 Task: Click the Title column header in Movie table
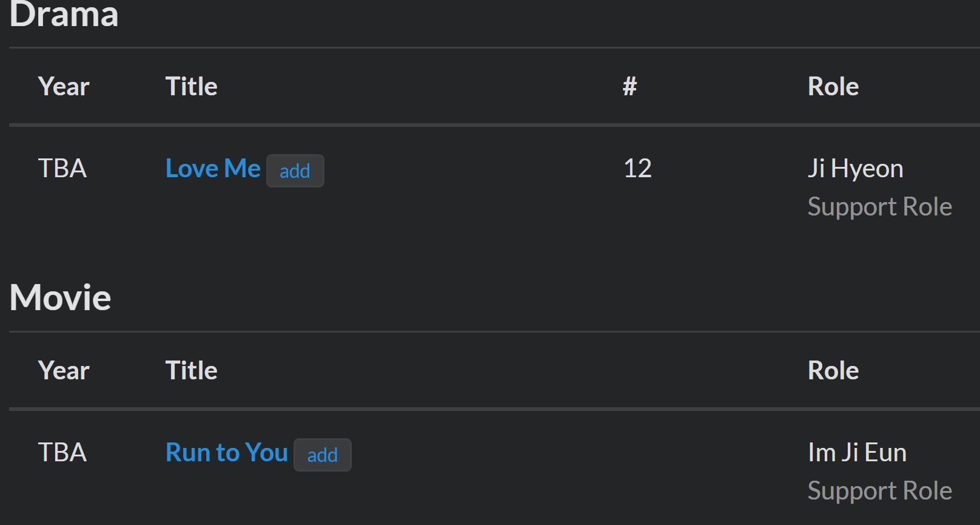pyautogui.click(x=192, y=370)
